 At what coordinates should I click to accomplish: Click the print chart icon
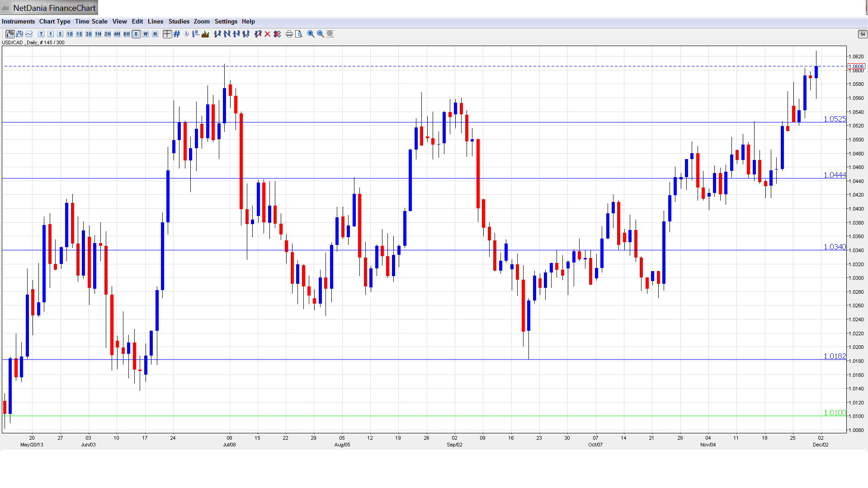tap(289, 34)
